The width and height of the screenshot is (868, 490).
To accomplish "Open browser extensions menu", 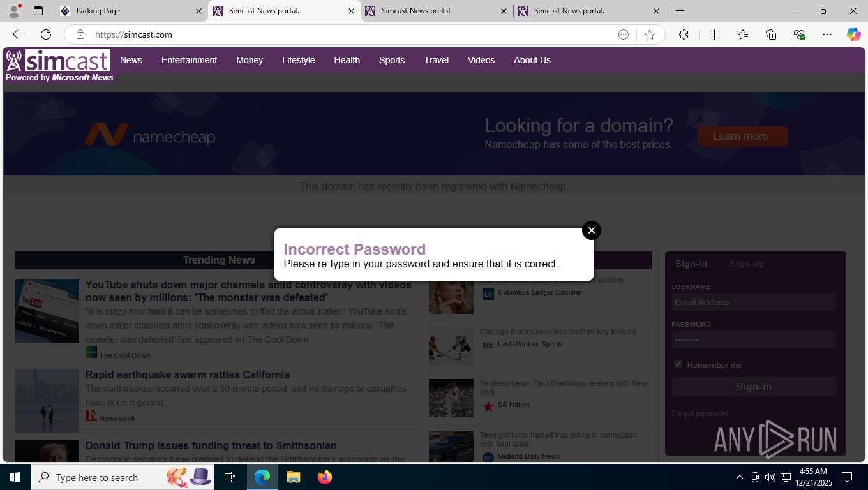I will coord(684,34).
